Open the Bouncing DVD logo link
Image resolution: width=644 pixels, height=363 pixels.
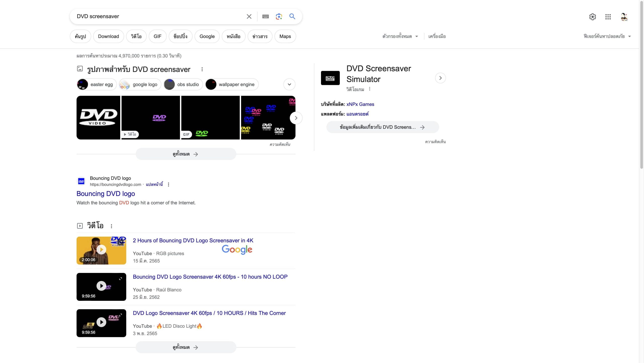coord(106,194)
